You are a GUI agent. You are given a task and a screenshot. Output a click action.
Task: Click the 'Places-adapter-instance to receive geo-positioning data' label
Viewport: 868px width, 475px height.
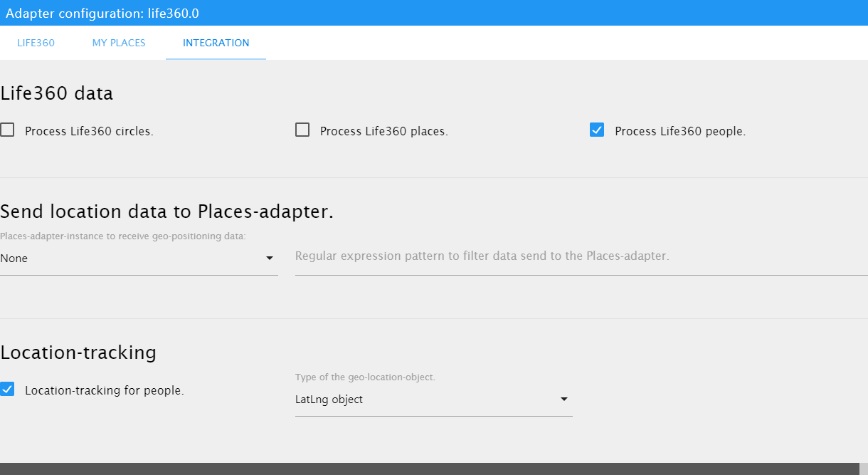123,236
